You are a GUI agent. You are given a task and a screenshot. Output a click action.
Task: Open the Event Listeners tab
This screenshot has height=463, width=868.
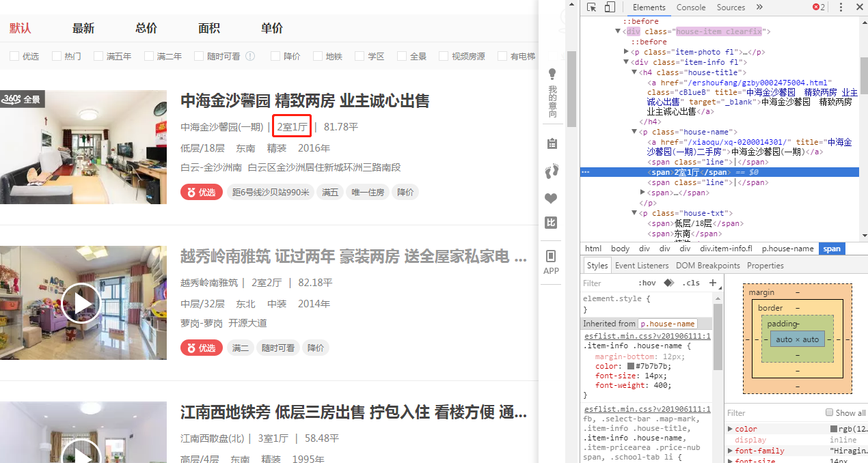(x=641, y=265)
